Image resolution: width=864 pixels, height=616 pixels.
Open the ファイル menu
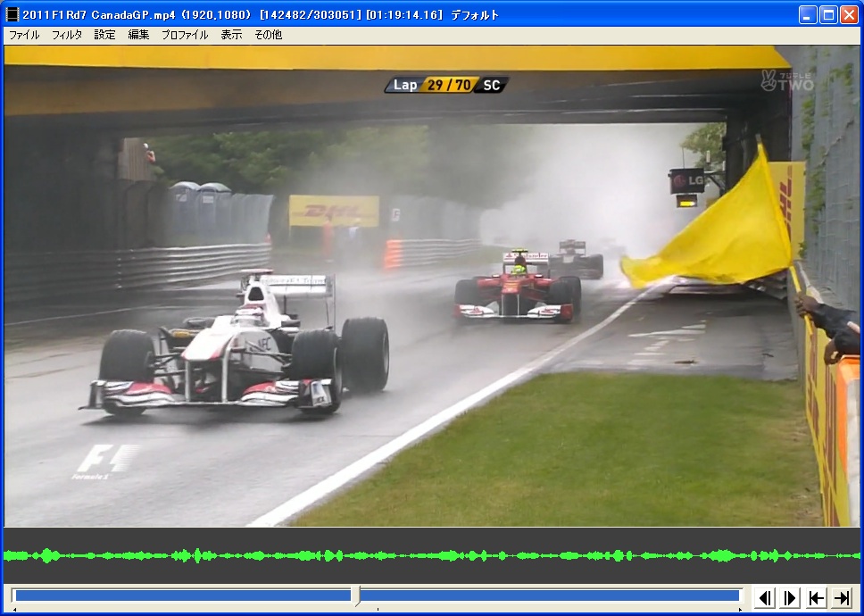[x=24, y=35]
